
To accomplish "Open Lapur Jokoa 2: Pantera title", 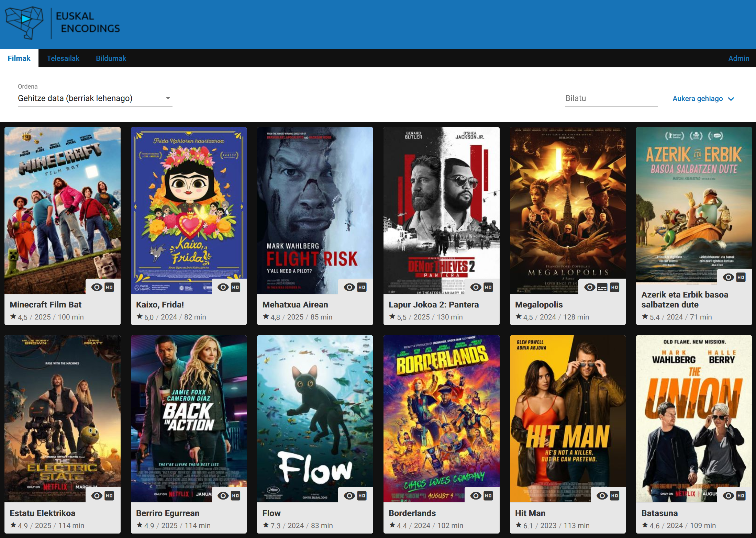I will [x=433, y=305].
